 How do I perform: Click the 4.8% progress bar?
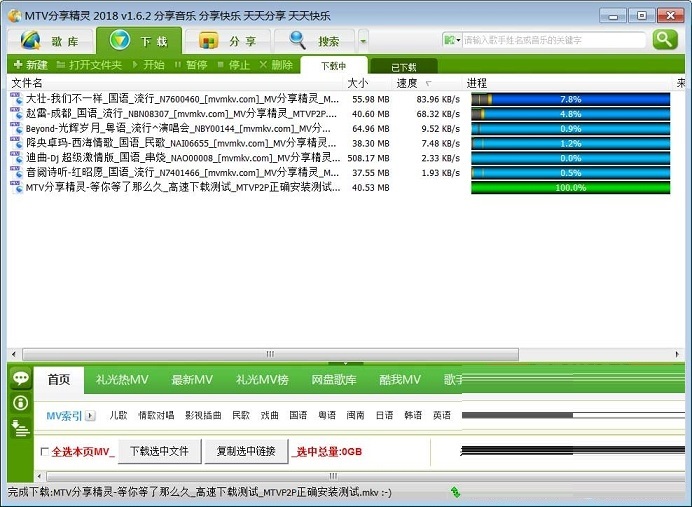pyautogui.click(x=570, y=114)
